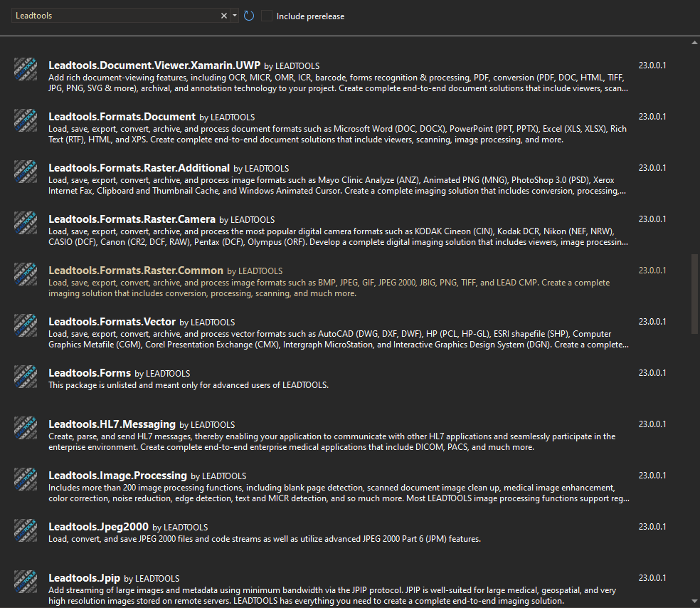Select Leadtools.Document.Viewer.Xamarin.UWP package title

(x=154, y=65)
